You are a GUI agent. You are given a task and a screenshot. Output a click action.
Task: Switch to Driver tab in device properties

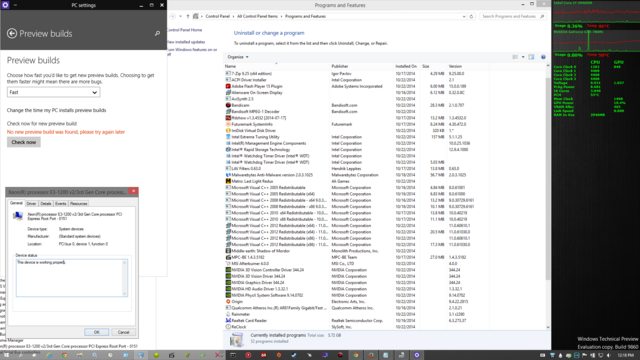[31, 203]
